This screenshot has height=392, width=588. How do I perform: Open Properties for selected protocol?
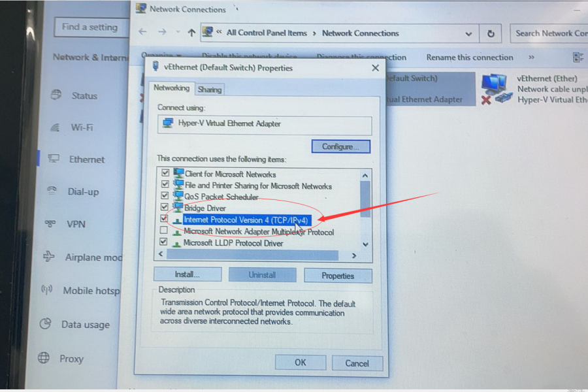pos(338,275)
